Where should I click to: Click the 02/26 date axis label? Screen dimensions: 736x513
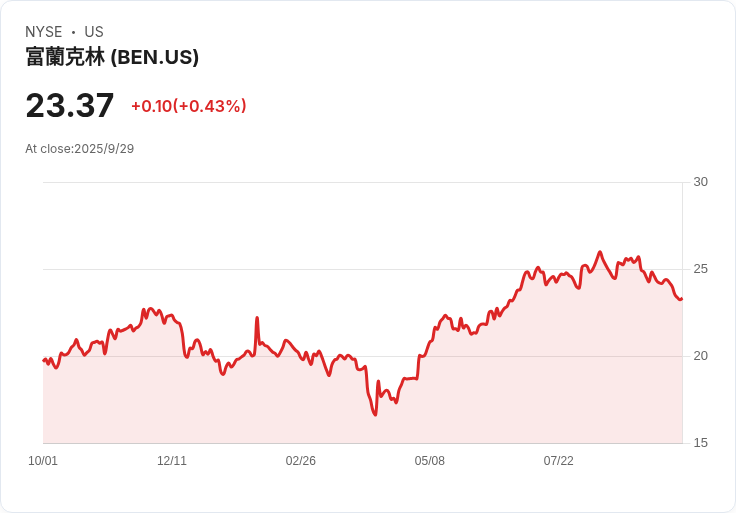(300, 460)
